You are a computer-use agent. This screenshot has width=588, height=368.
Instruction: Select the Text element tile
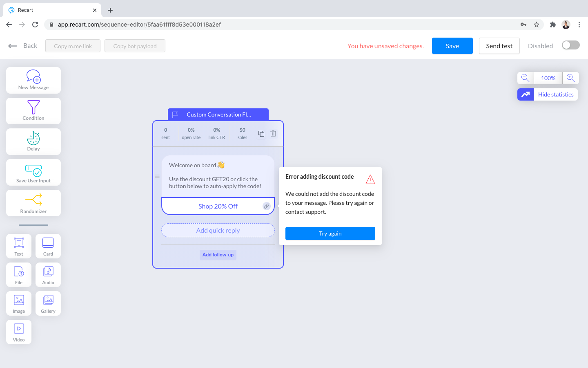[19, 246]
